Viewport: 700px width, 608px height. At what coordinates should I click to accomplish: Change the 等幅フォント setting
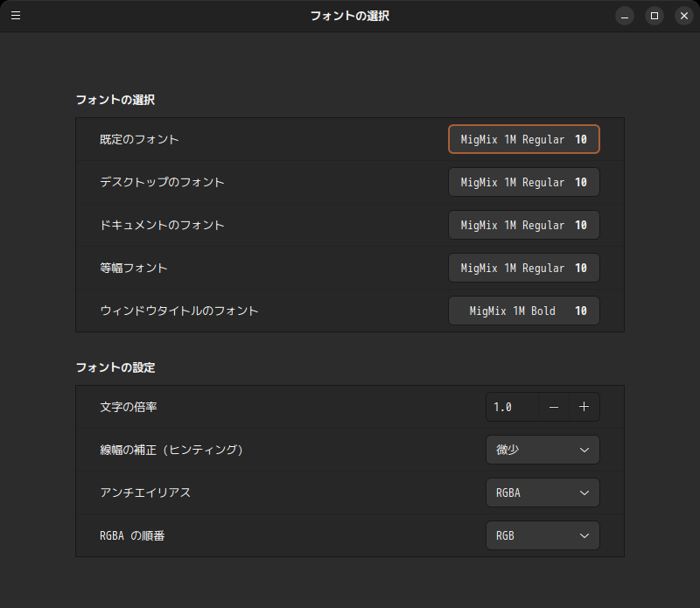(523, 268)
